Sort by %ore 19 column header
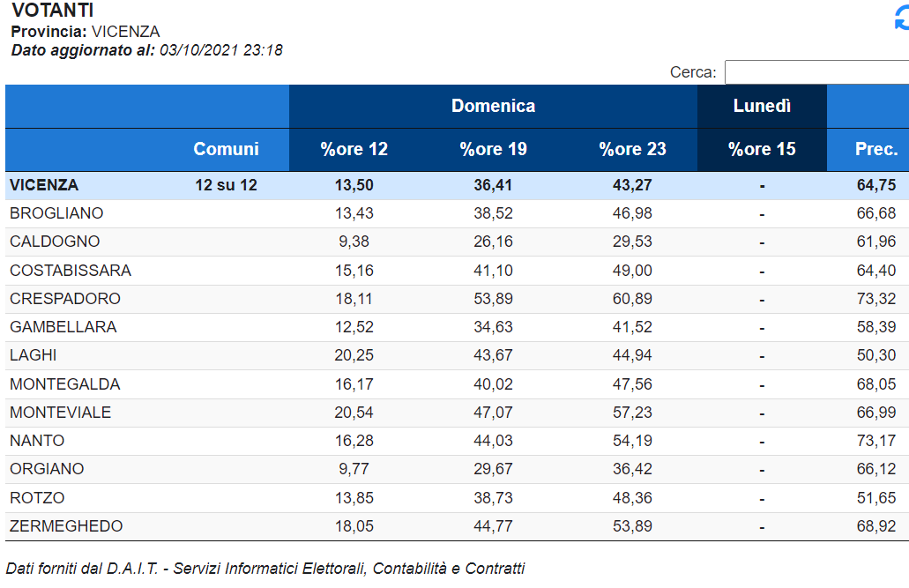Image resolution: width=909 pixels, height=588 pixels. (x=493, y=150)
